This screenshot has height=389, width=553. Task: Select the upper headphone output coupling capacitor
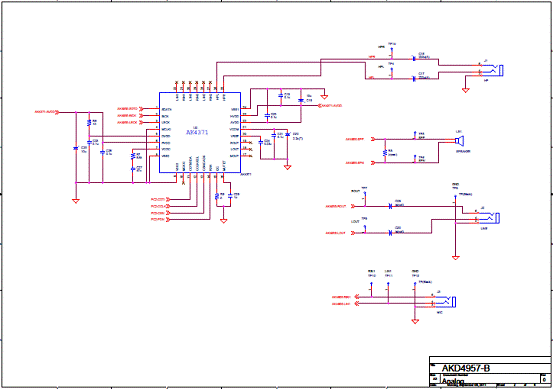click(x=413, y=59)
